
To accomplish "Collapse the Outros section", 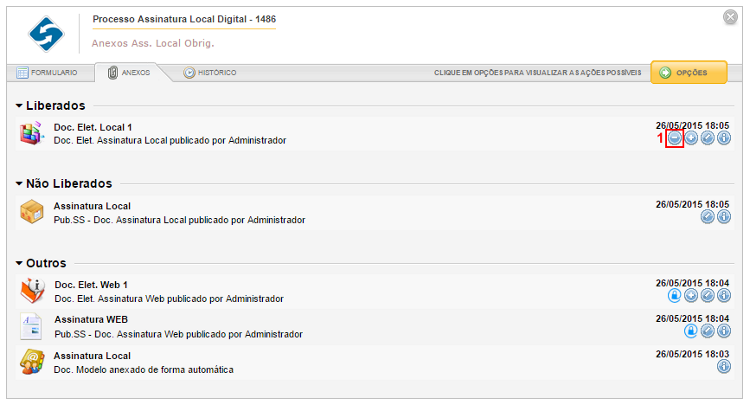I will [19, 263].
